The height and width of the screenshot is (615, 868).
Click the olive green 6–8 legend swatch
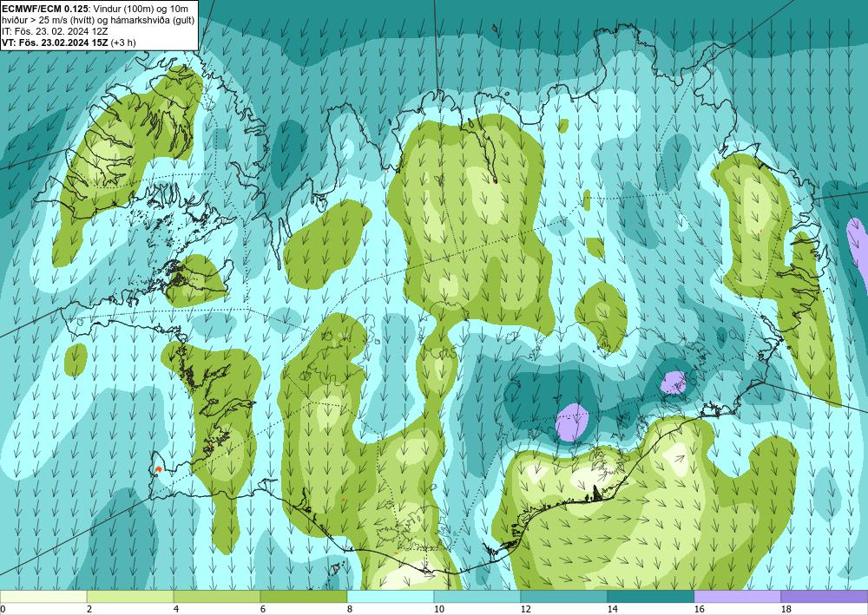click(303, 596)
